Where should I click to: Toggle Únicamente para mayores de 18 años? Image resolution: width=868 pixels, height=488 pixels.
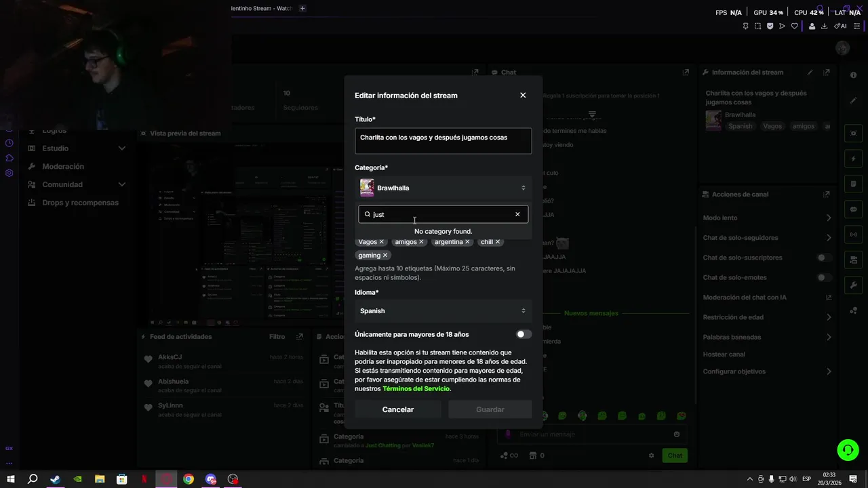point(524,334)
